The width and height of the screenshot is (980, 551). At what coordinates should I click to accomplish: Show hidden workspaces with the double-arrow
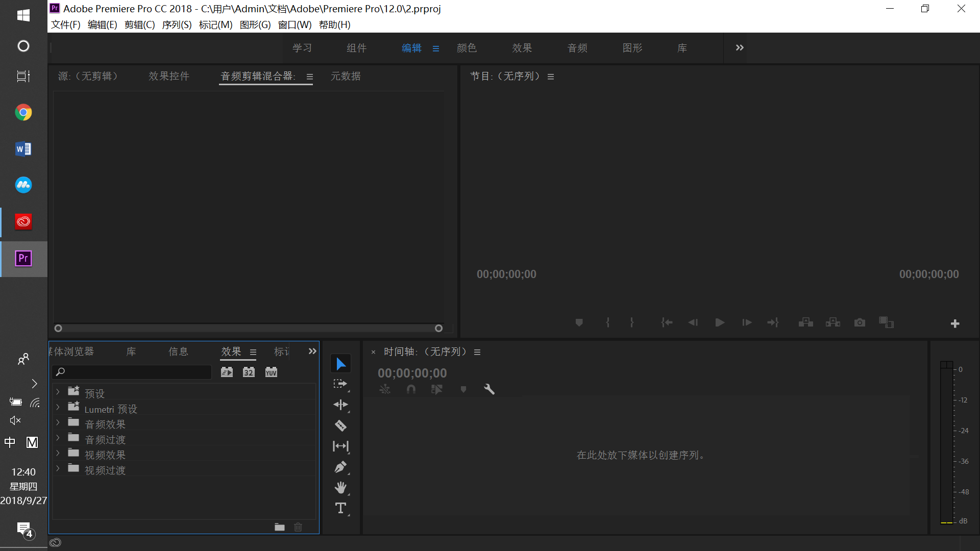point(740,48)
